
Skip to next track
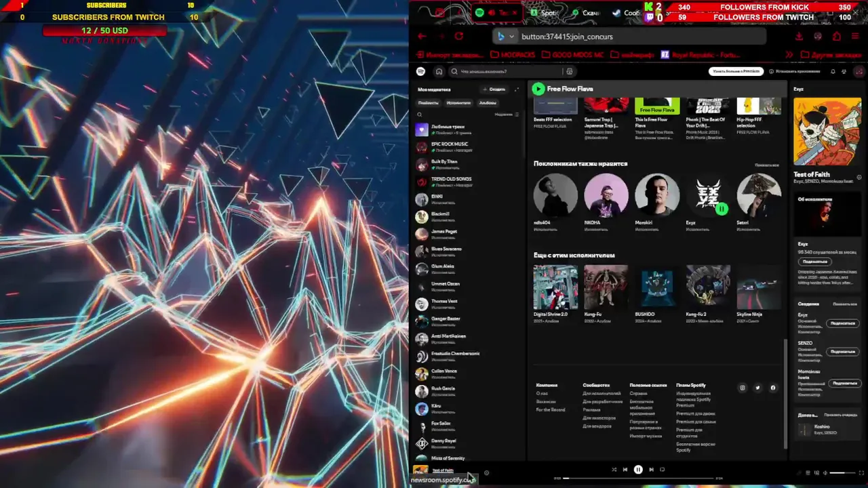(651, 469)
